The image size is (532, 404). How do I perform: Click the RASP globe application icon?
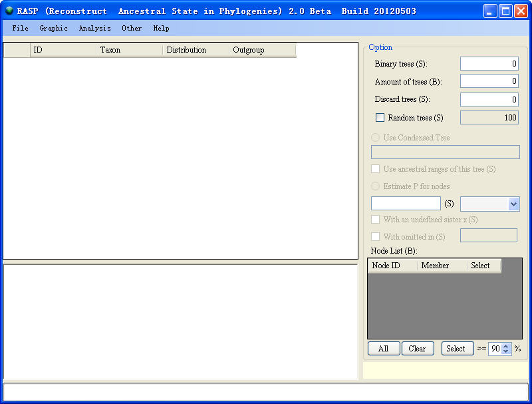pyautogui.click(x=9, y=11)
